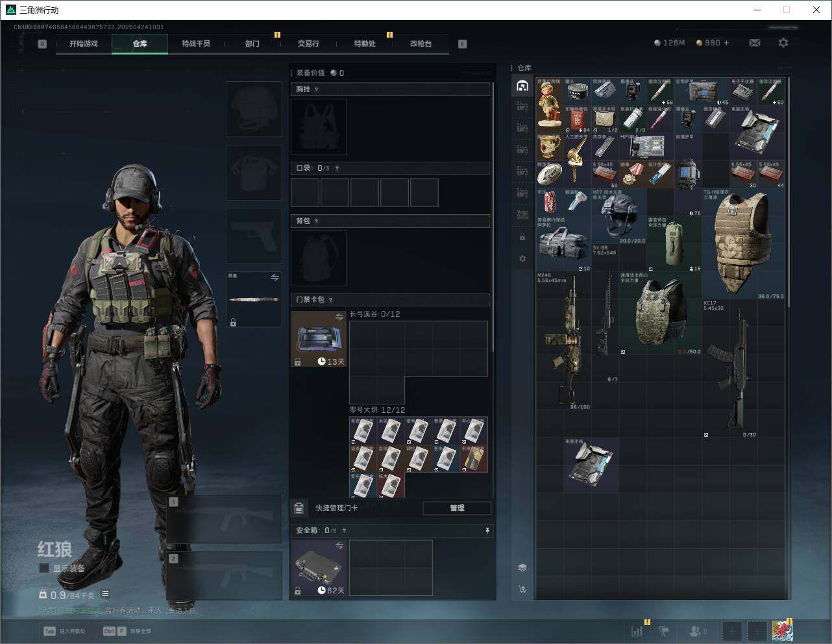Image resolution: width=832 pixels, height=644 pixels.
Task: Click the Tab 进入特勤处 shortcut button
Action: tap(65, 631)
